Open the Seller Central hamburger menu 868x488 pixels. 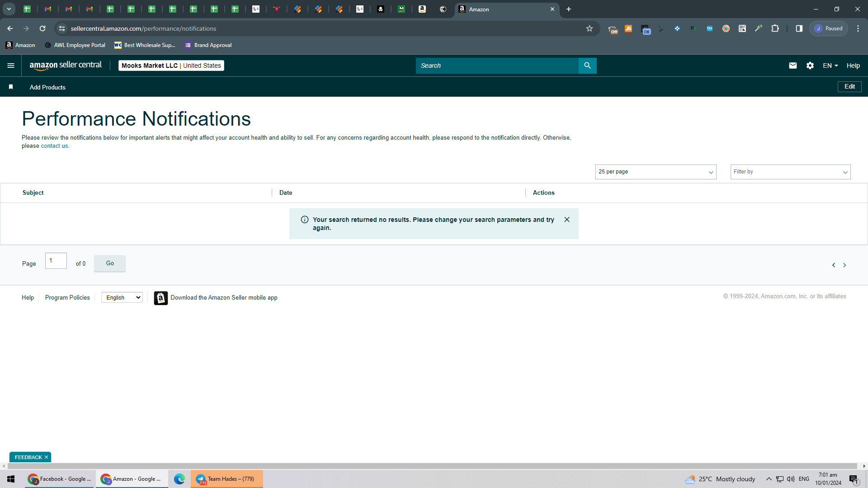tap(11, 66)
